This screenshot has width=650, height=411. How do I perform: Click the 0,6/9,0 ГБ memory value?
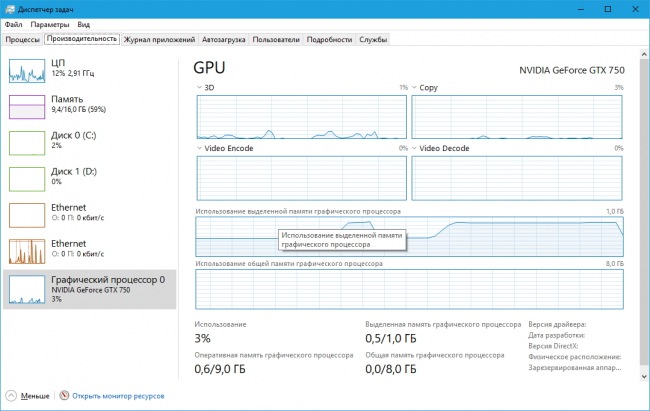pyautogui.click(x=220, y=369)
